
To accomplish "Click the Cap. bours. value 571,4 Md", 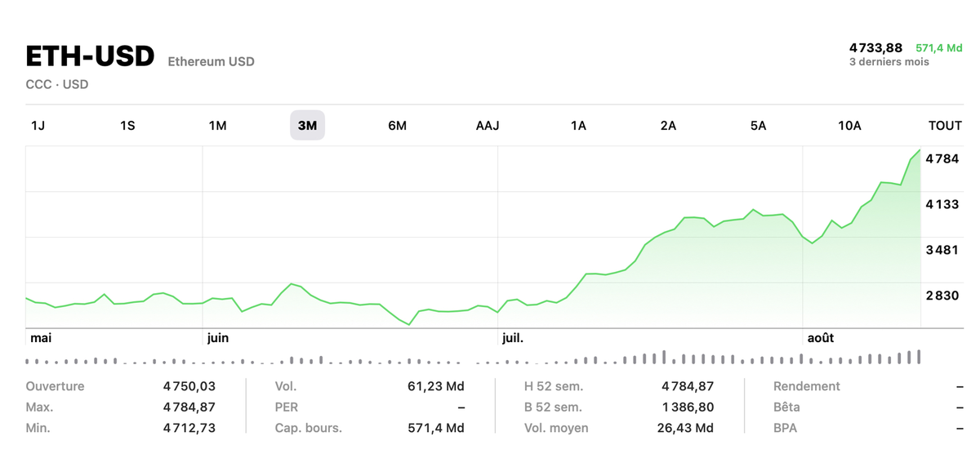I will pyautogui.click(x=436, y=428).
